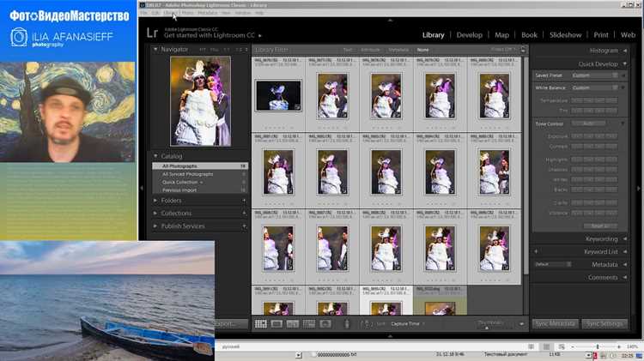This screenshot has width=644, height=361.
Task: Click the plus icon beside Folders
Action: click(x=244, y=201)
